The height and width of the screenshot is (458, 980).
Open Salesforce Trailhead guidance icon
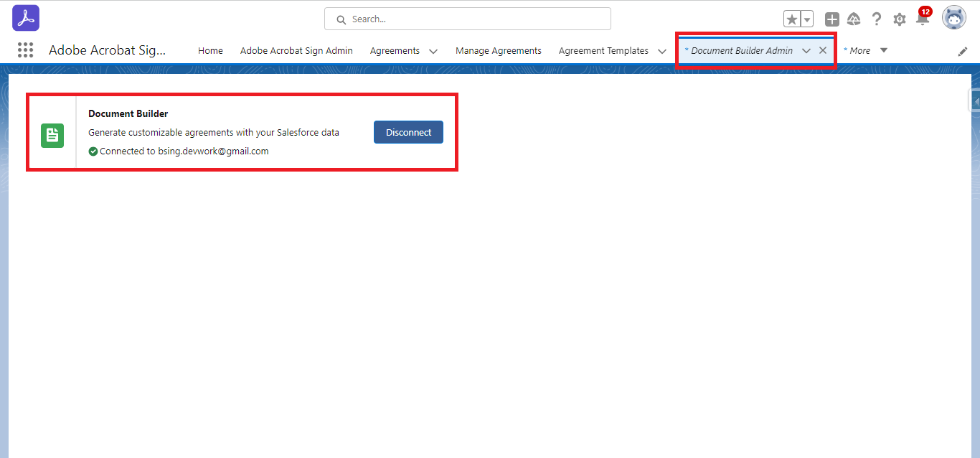click(x=854, y=19)
